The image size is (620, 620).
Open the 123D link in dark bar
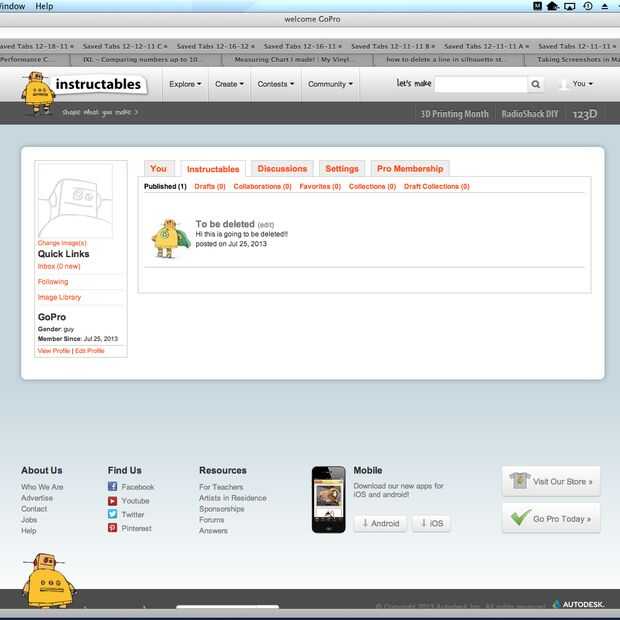coord(585,114)
